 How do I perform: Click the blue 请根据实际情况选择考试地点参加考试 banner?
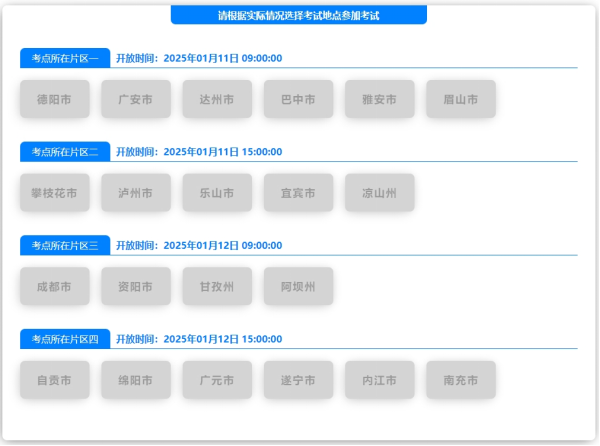pyautogui.click(x=299, y=15)
